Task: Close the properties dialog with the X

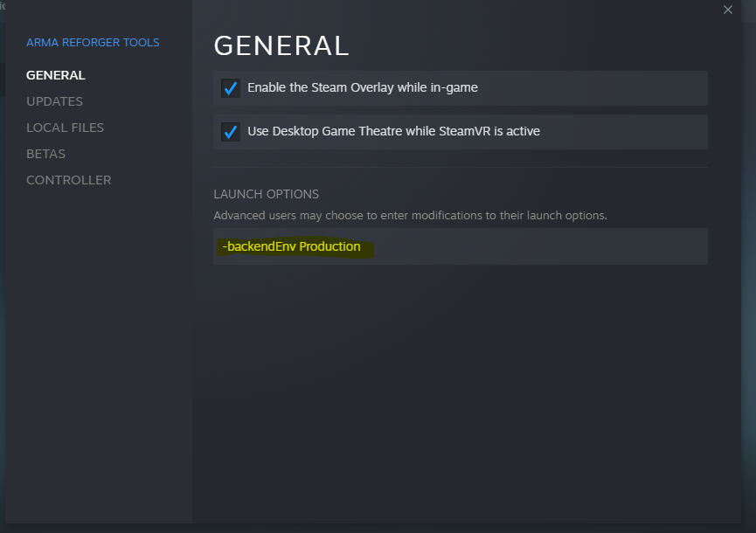Action: click(727, 10)
